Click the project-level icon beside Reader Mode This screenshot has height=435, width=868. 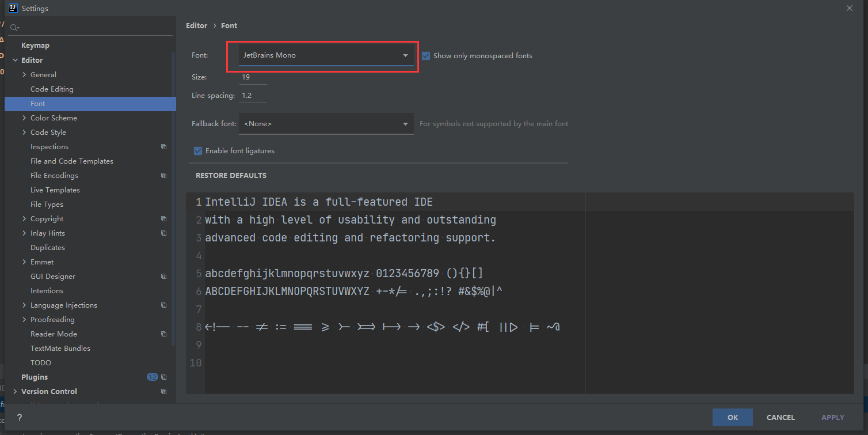coord(164,334)
